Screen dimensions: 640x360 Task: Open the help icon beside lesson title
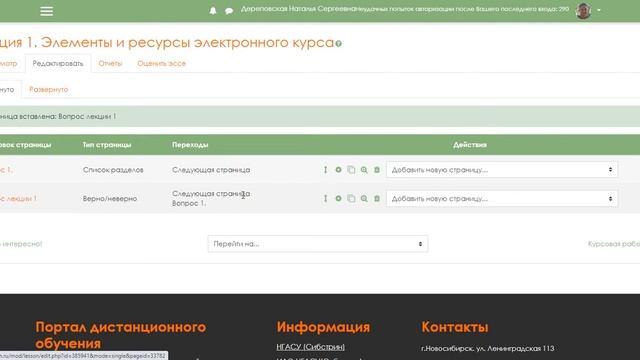[338, 43]
